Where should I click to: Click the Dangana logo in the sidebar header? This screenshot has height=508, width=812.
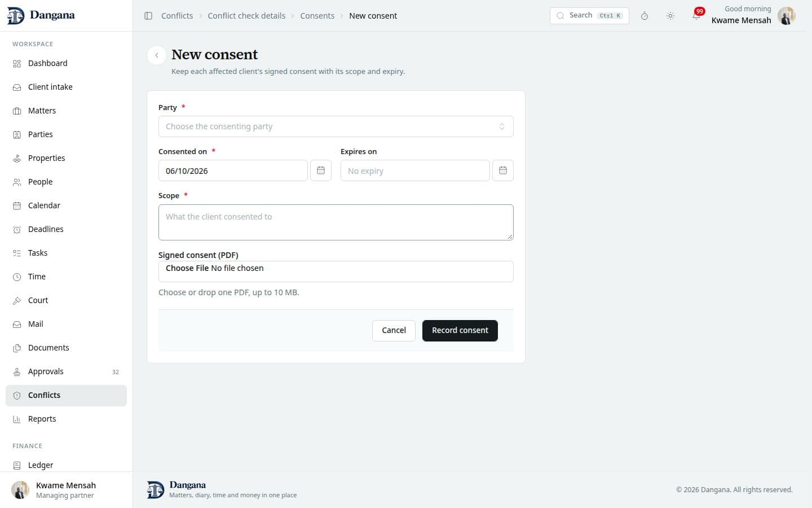pyautogui.click(x=41, y=15)
